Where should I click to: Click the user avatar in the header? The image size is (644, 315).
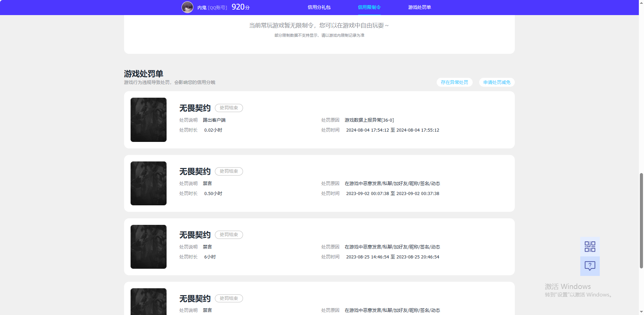pyautogui.click(x=187, y=7)
